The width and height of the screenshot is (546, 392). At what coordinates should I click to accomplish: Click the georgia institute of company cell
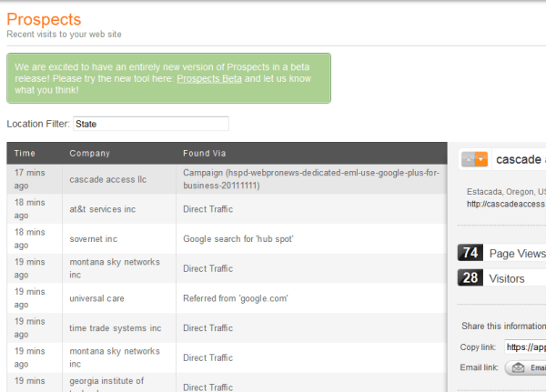[119, 382]
